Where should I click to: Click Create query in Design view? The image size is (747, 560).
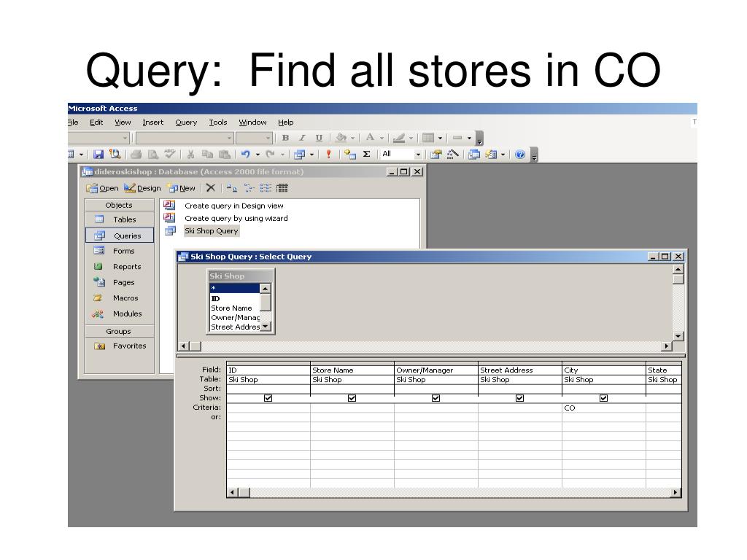click(x=234, y=206)
